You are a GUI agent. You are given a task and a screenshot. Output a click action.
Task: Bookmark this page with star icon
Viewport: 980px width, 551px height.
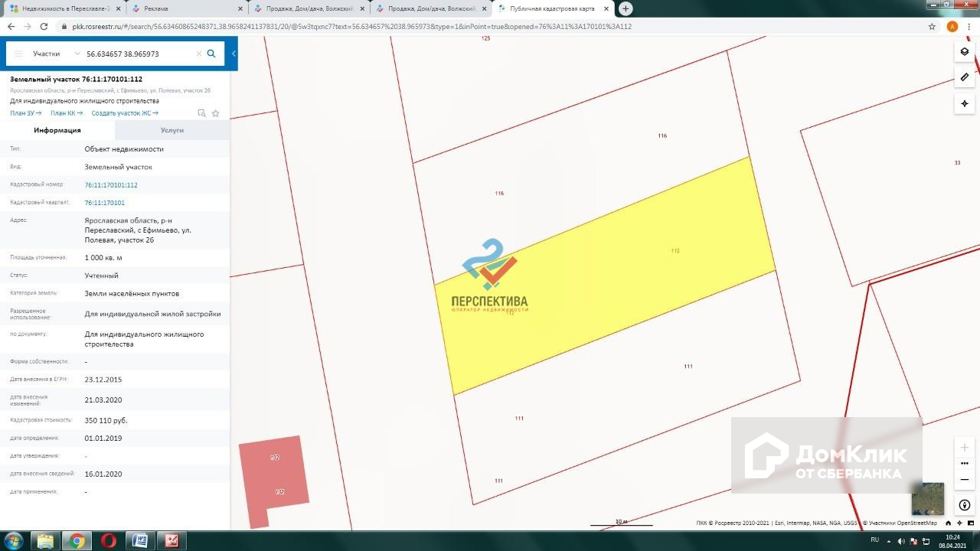[932, 26]
